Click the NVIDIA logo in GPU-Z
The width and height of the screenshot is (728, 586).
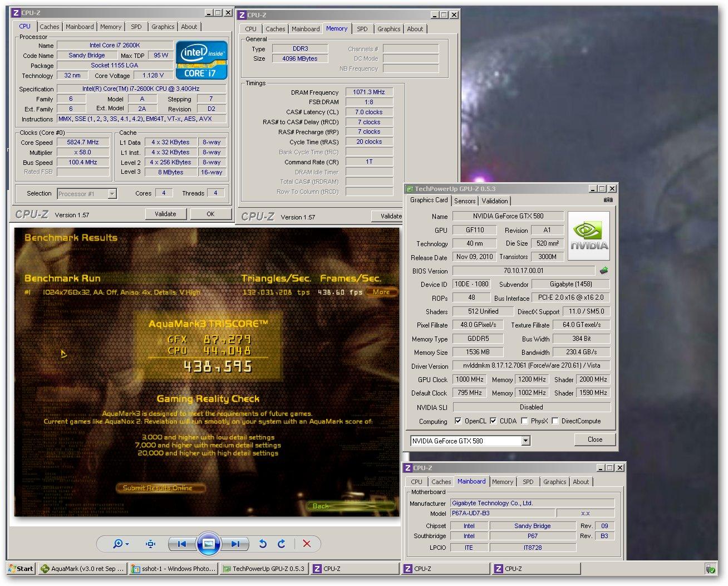click(x=589, y=236)
